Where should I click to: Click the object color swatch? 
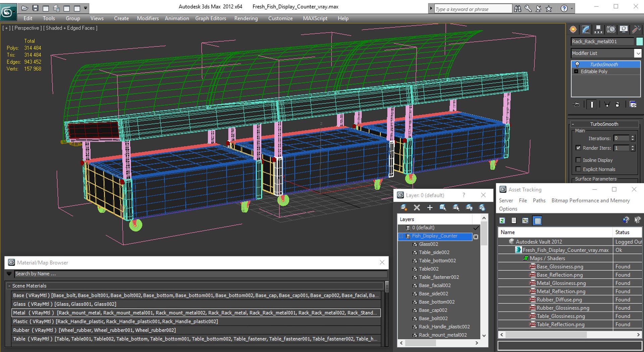(639, 42)
